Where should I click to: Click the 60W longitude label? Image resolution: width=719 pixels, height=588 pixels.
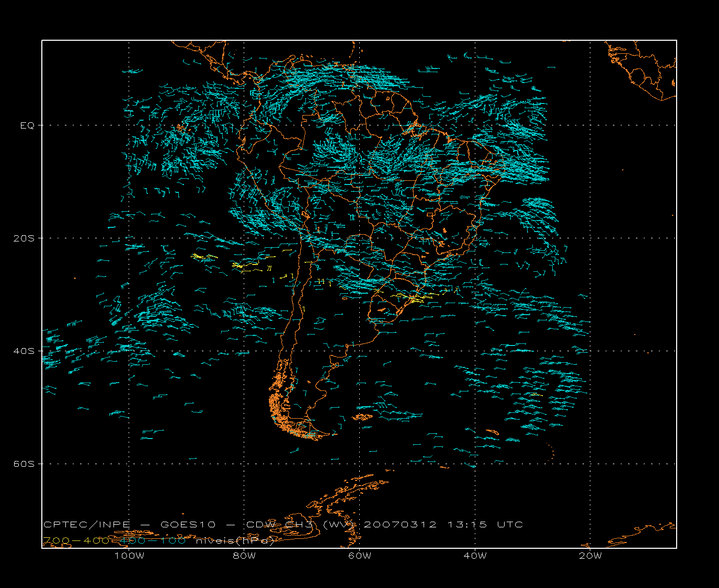(360, 556)
